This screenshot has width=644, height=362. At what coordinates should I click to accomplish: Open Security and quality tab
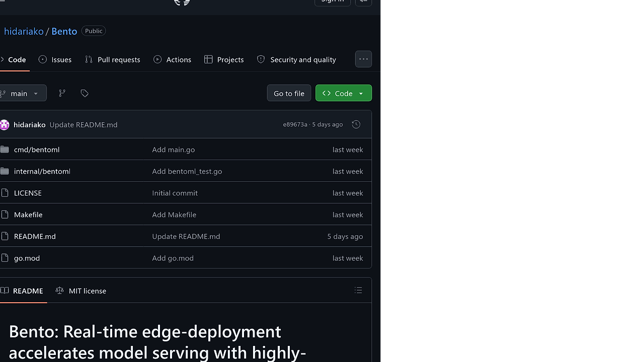296,59
